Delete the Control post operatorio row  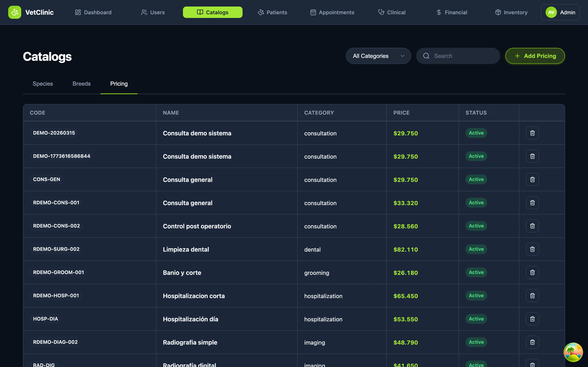[x=532, y=226]
